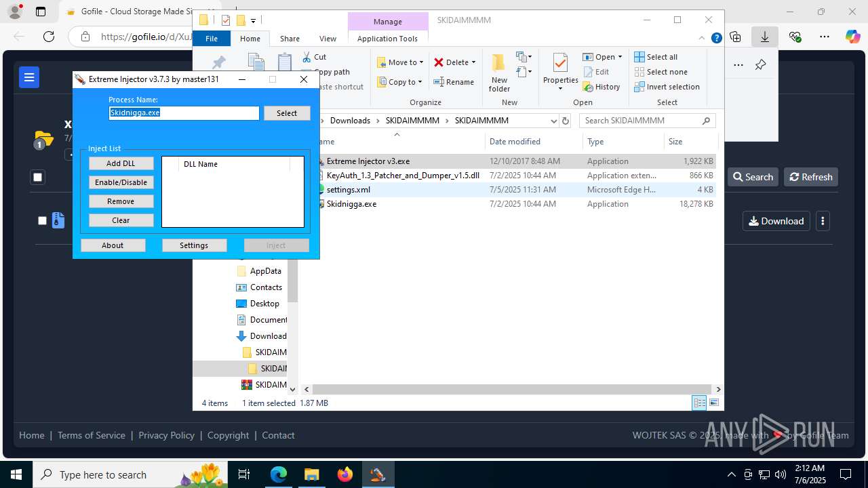Viewport: 868px width, 488px height.
Task: Open Firefox from the taskbar
Action: (x=344, y=474)
